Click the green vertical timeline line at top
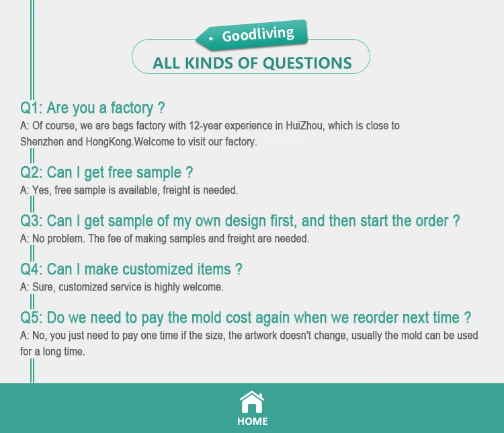Viewport: 504px width, 433px height. (32, 48)
